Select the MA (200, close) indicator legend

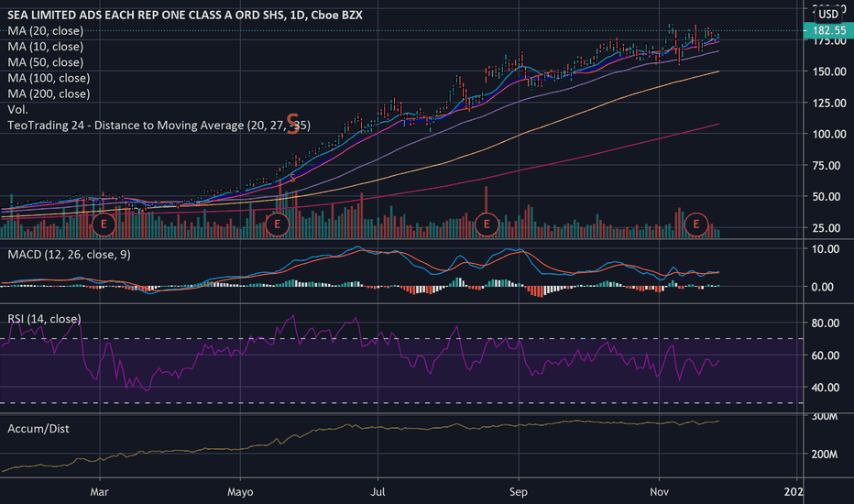click(49, 93)
